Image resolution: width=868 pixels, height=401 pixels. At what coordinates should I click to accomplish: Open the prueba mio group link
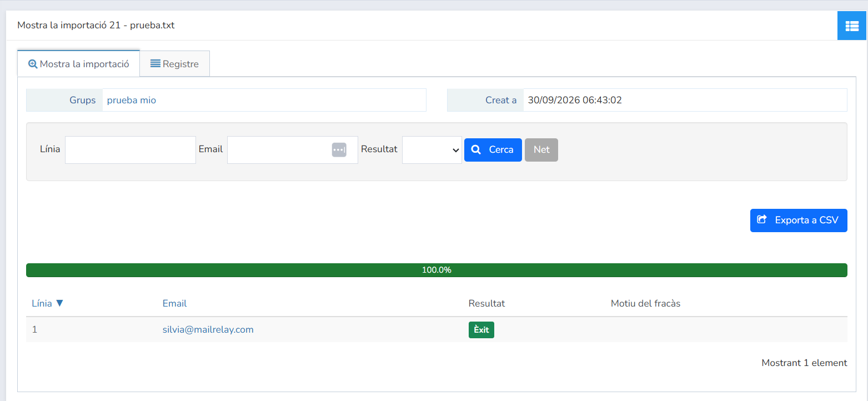point(132,101)
